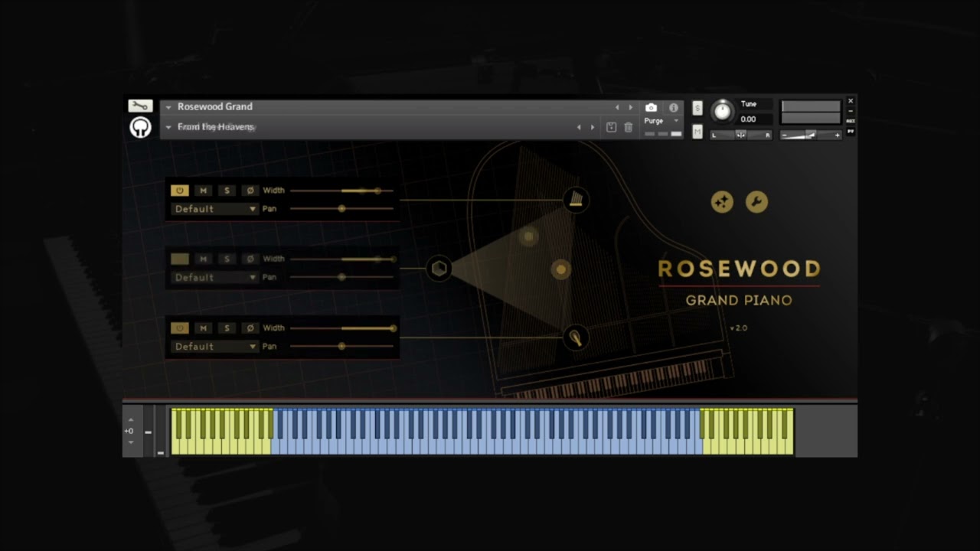The height and width of the screenshot is (551, 980).
Task: Enable the second mic channel's power switch
Action: [179, 259]
